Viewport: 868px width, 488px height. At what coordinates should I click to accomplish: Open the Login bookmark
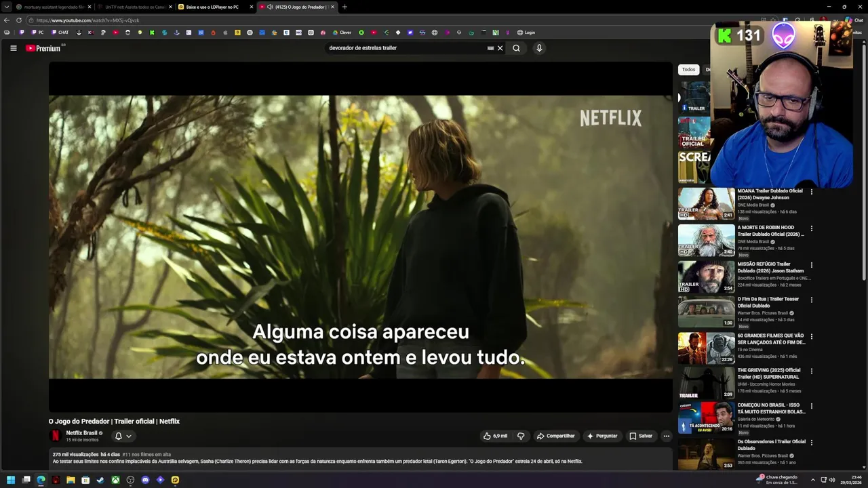[x=526, y=33]
